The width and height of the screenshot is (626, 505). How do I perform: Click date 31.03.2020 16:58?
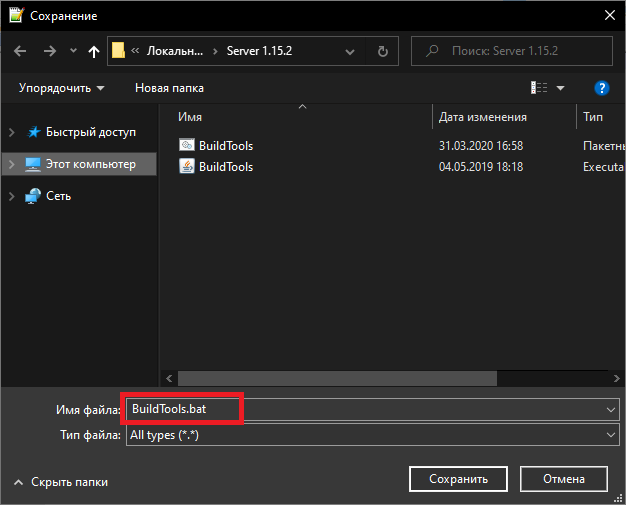tap(481, 146)
